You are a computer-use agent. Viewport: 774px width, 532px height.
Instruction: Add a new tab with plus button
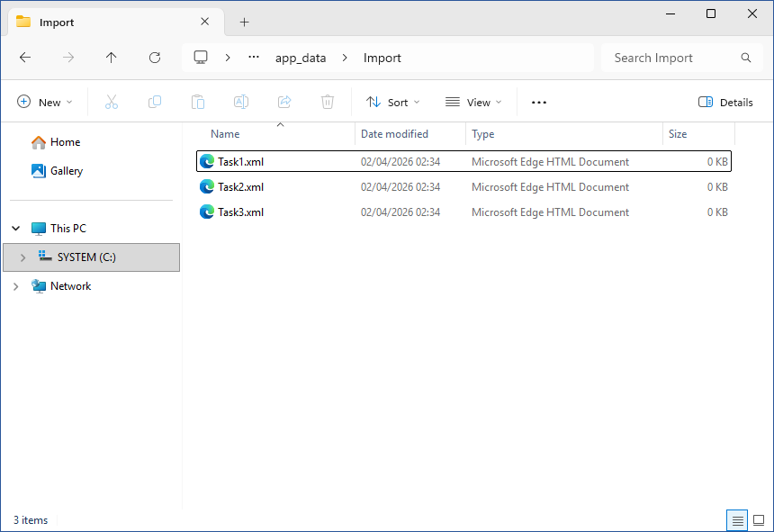(x=244, y=23)
